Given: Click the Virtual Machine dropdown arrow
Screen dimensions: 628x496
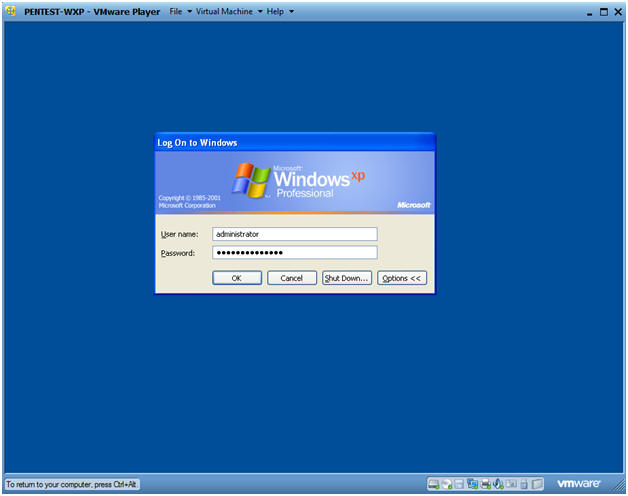Looking at the screenshot, I should [260, 12].
